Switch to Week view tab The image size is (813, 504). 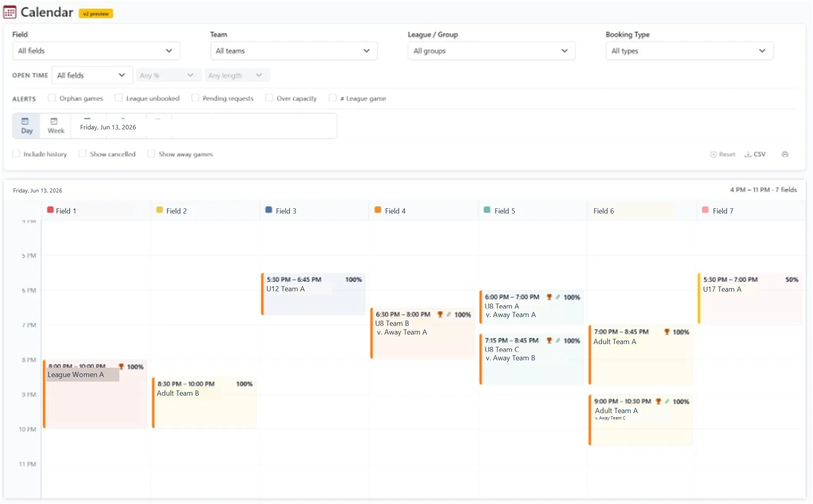tap(56, 126)
